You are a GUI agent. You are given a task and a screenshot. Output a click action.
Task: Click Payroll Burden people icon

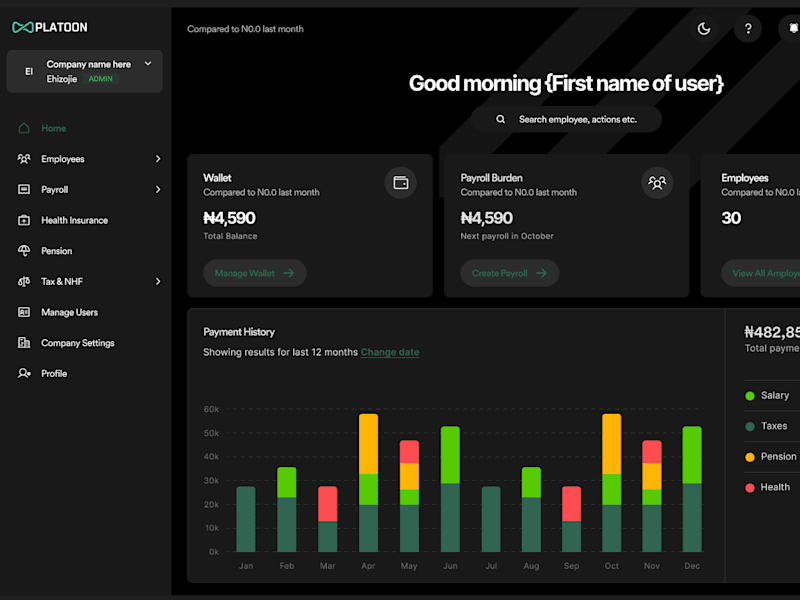657,183
